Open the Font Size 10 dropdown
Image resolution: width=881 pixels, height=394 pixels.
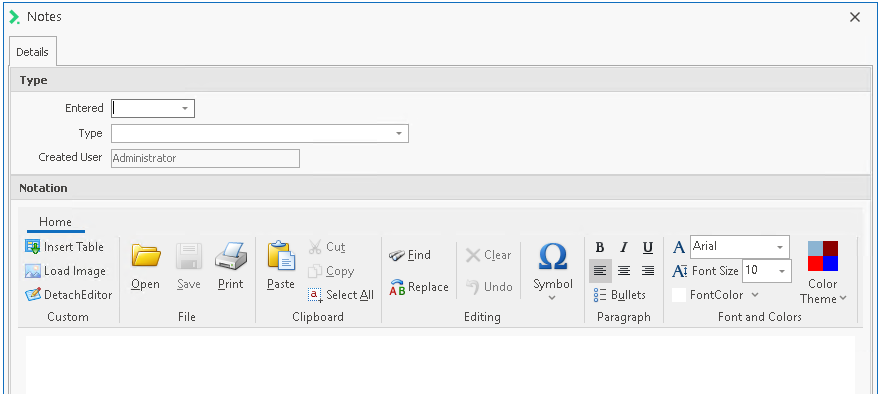pyautogui.click(x=782, y=271)
